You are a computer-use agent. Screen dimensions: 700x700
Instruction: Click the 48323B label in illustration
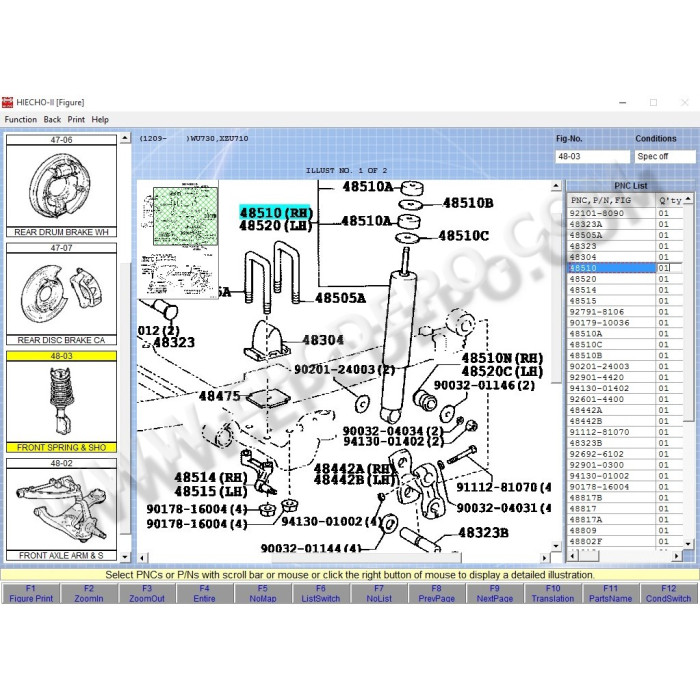click(483, 533)
